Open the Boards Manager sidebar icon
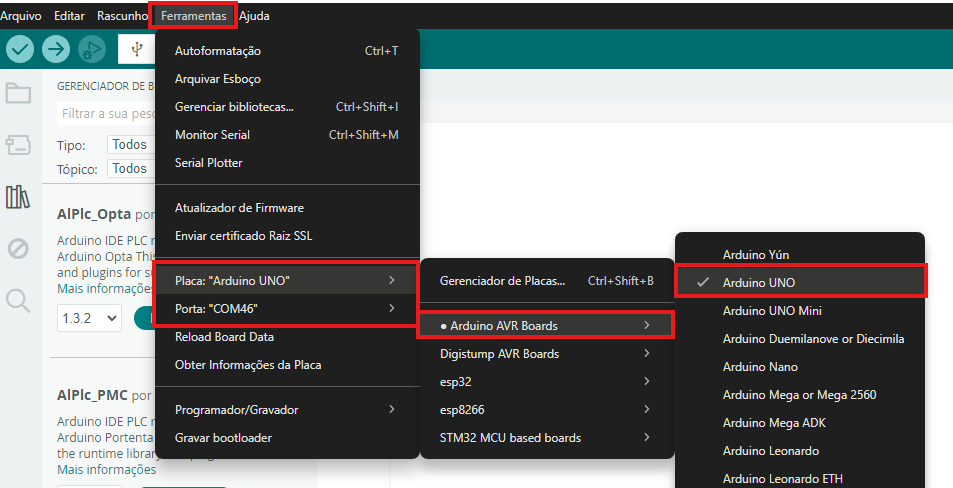The height and width of the screenshot is (488, 953). pyautogui.click(x=18, y=145)
